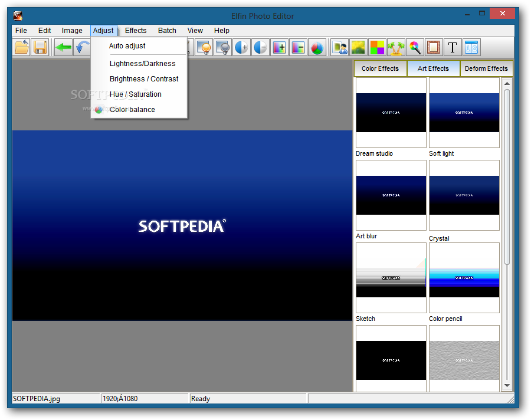Click the effects panel scroll up arrow
The image size is (531, 420).
[x=507, y=83]
